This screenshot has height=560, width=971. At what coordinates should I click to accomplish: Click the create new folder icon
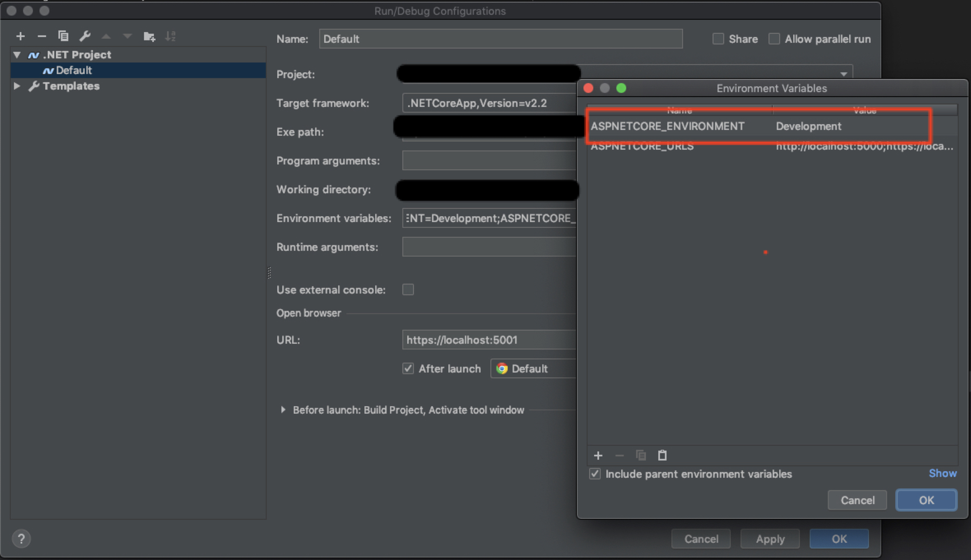point(149,37)
